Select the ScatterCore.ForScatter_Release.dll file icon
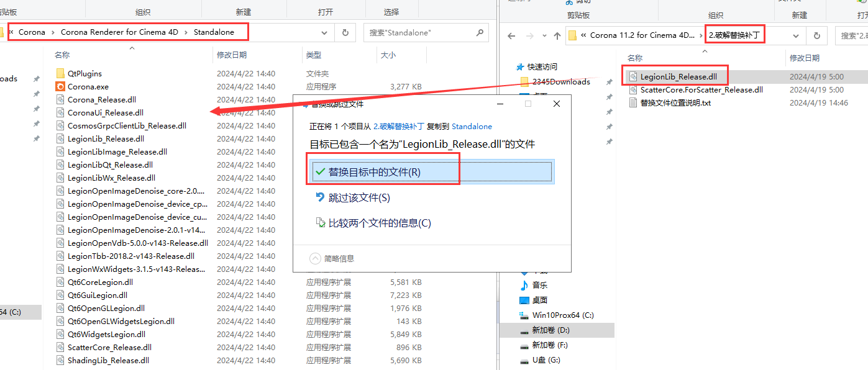Image resolution: width=868 pixels, height=370 pixels. point(633,89)
